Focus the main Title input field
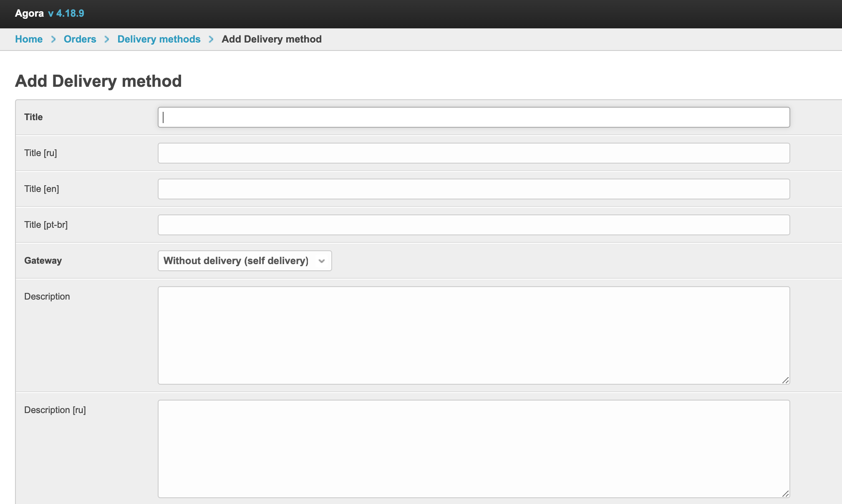Screen dimensions: 842x504 tap(474, 117)
